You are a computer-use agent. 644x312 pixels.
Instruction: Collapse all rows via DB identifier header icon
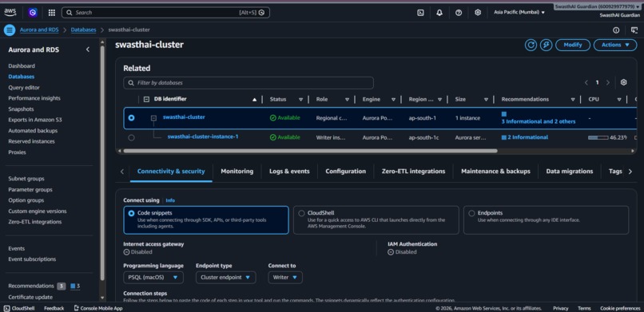[x=146, y=99]
